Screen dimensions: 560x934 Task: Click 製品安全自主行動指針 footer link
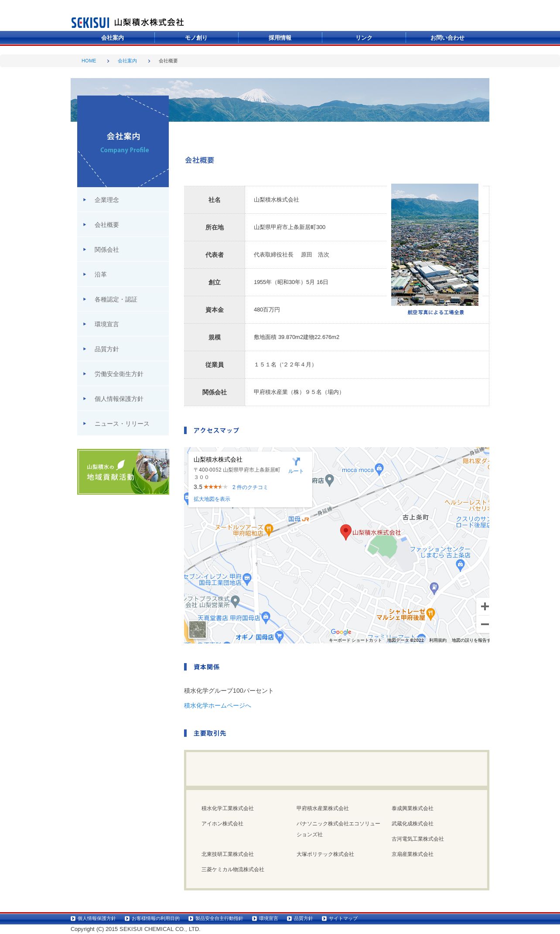click(x=219, y=918)
